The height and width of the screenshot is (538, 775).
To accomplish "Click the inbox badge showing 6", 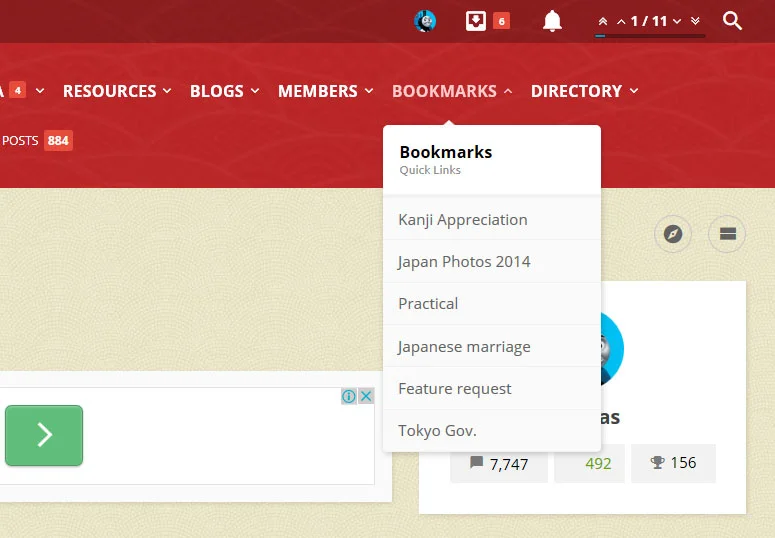I will click(501, 21).
